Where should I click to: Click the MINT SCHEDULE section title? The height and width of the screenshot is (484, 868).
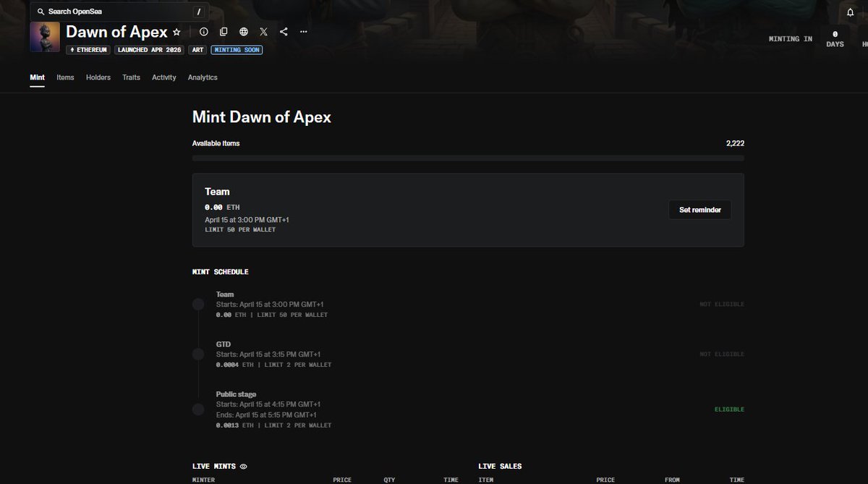coord(221,272)
